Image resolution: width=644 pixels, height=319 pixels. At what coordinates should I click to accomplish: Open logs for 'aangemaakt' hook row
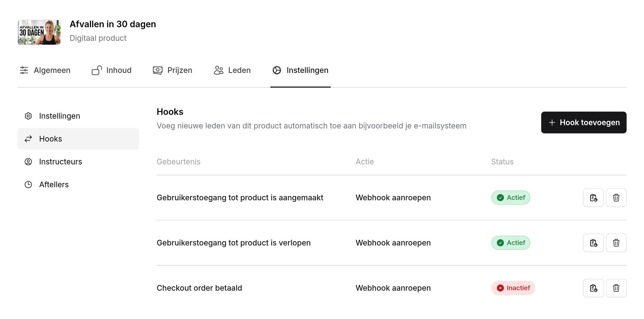(593, 198)
